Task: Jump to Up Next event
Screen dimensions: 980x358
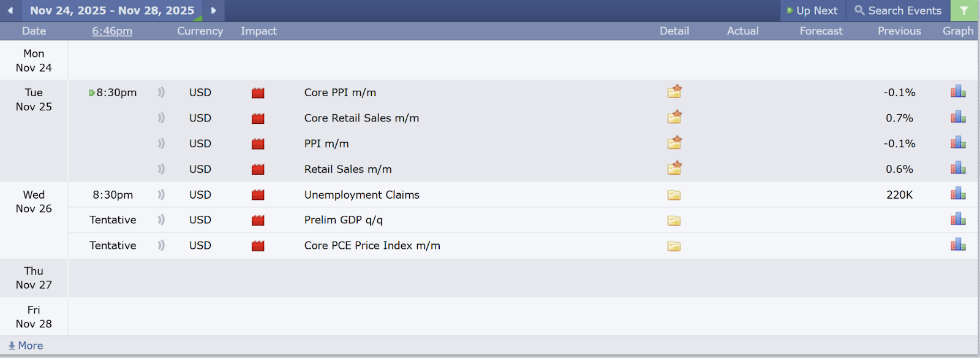Action: click(x=812, y=10)
